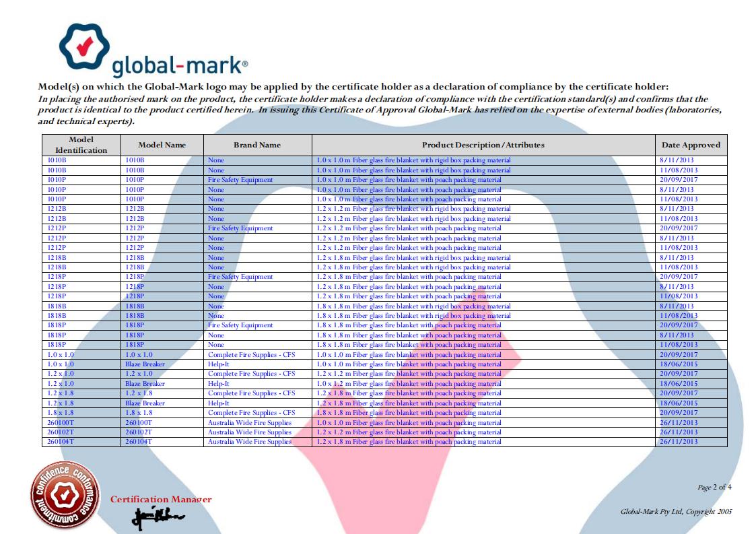Select 'Help-It' brand in the 1.2 x 1.8 row
This screenshot has height=534, width=756.
coord(219,403)
